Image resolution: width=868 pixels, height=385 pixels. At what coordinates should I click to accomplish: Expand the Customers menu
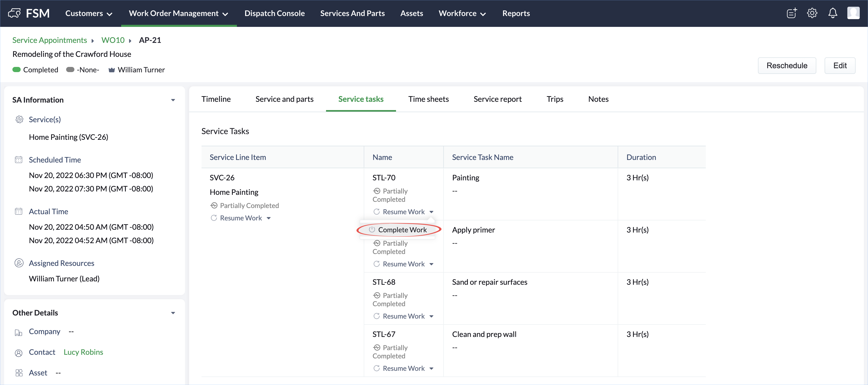coord(89,13)
